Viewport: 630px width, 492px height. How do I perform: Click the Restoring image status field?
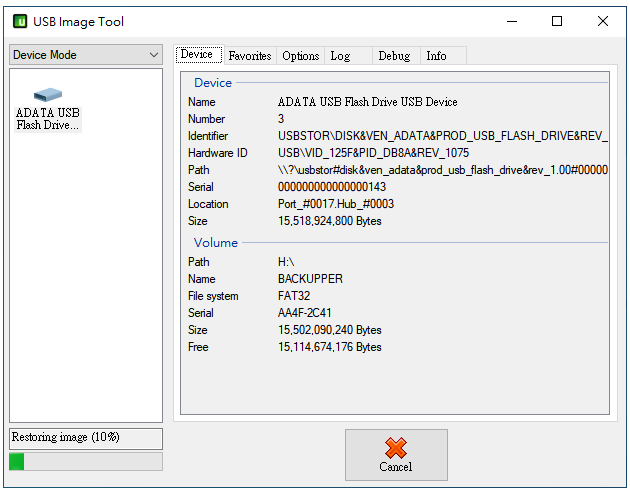tap(86, 438)
